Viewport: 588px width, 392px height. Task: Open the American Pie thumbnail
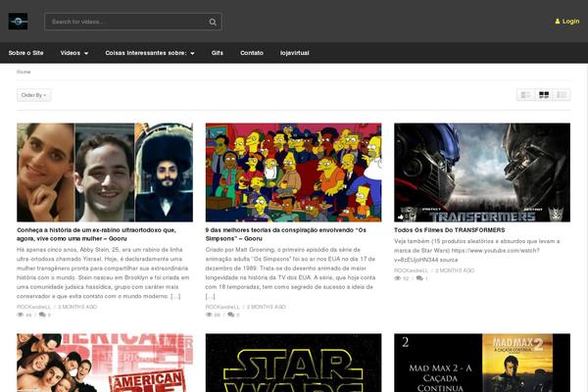tap(105, 363)
